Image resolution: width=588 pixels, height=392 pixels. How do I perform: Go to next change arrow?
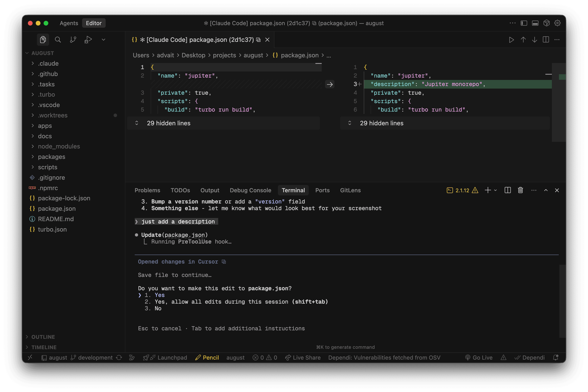click(535, 39)
